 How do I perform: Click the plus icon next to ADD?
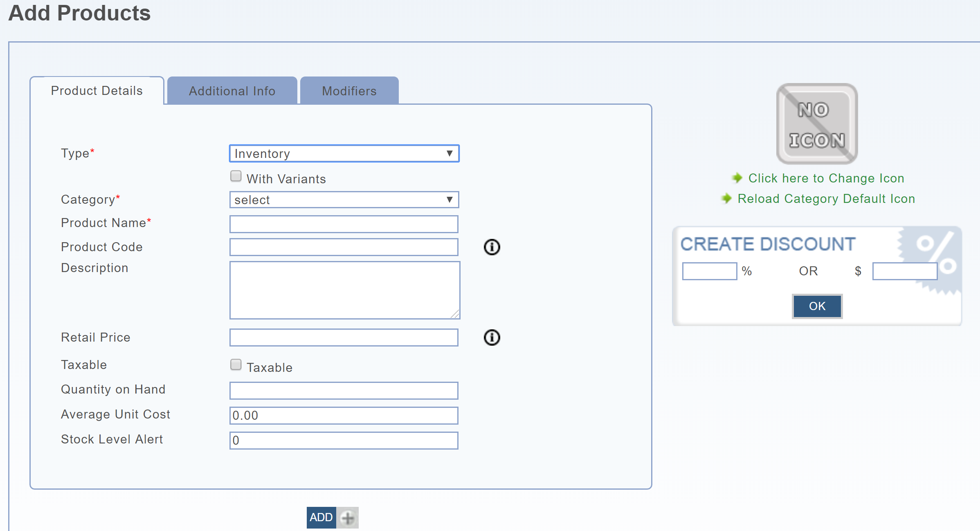point(348,518)
